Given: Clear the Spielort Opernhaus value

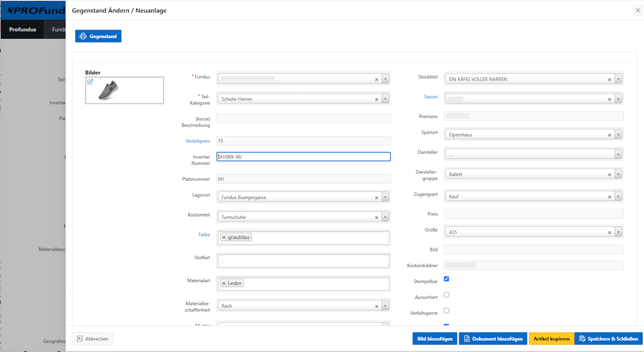Looking at the screenshot, I should [609, 135].
